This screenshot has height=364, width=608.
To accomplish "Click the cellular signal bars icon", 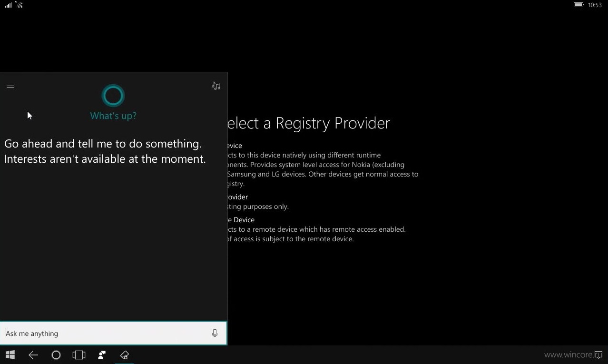I will [8, 5].
